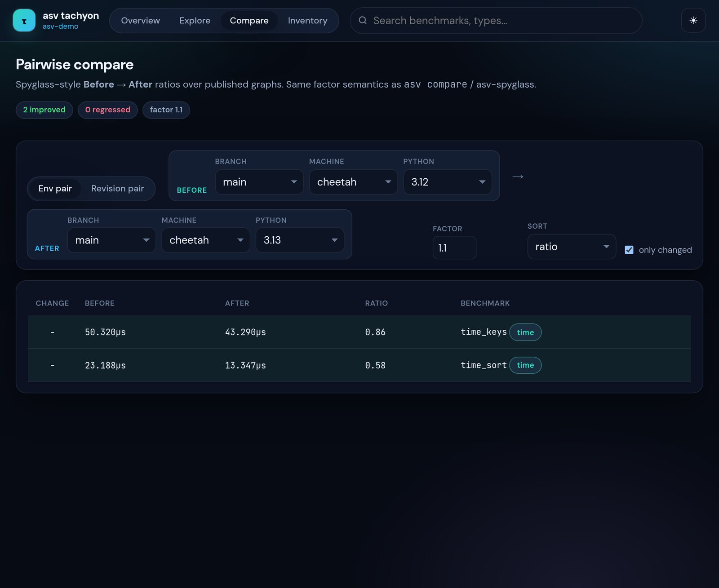Image resolution: width=719 pixels, height=588 pixels.
Task: Click the asv-demo project link
Action: (60, 27)
